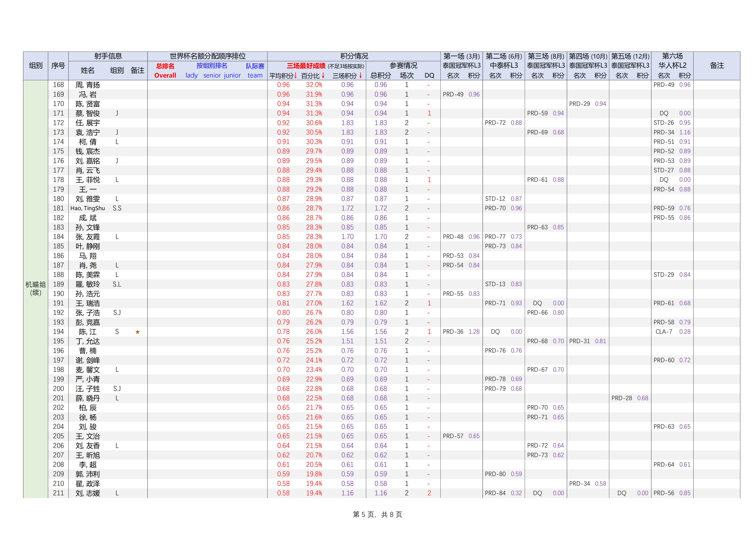Select the name cell 薛, 晓丹
This screenshot has width=756, height=535.
pos(88,398)
